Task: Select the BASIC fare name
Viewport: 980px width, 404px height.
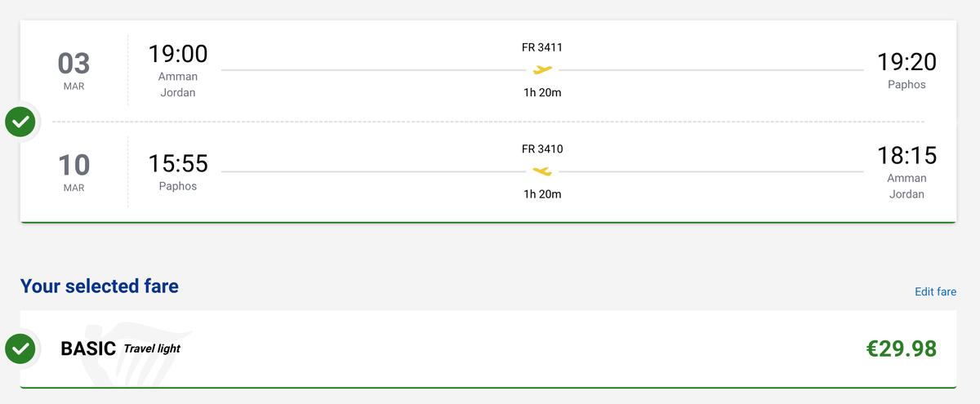Action: (88, 349)
